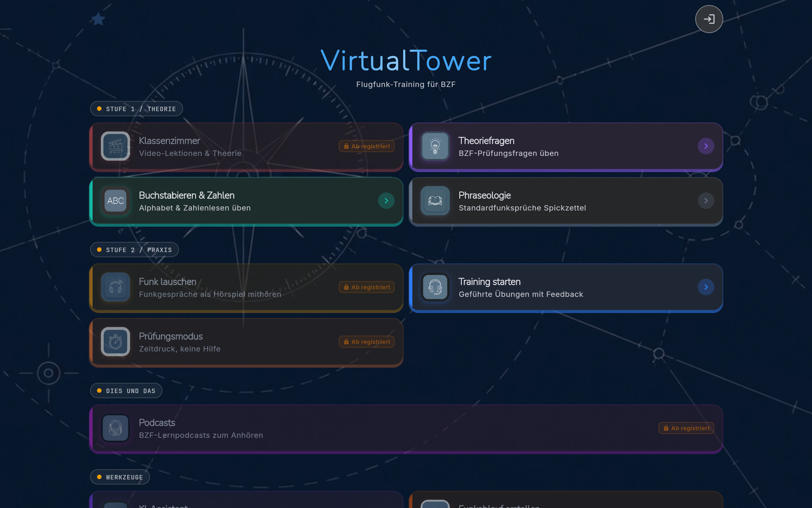
Task: Click 'BZF-Lernpodcasts zum Anhören' text
Action: [x=201, y=435]
